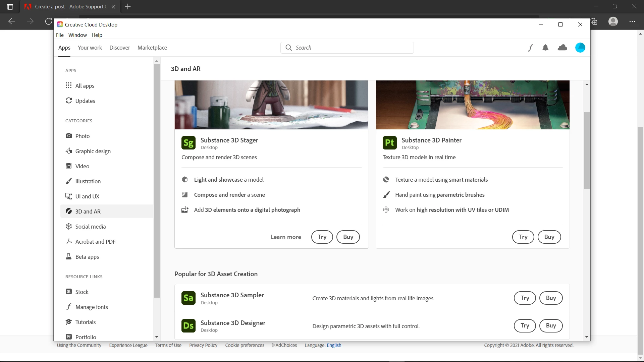Click the Language English link in footer
The image size is (644, 362).
[334, 345]
